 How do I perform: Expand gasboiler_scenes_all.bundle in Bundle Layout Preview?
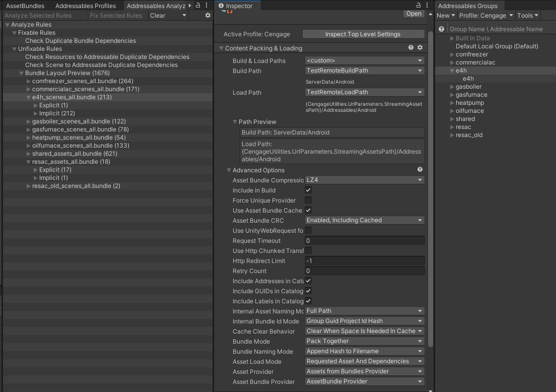[28, 121]
